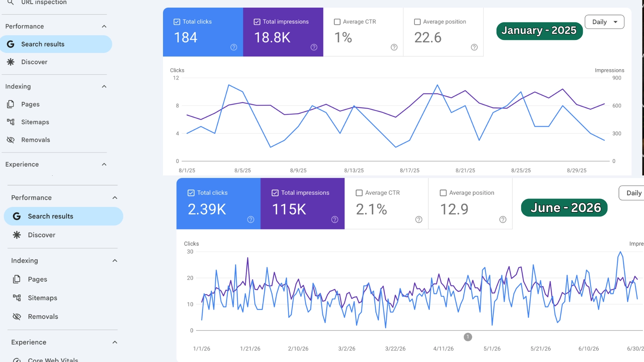644x362 pixels.
Task: Uncheck Total impressions in the June 2026 panel
Action: coord(275,193)
